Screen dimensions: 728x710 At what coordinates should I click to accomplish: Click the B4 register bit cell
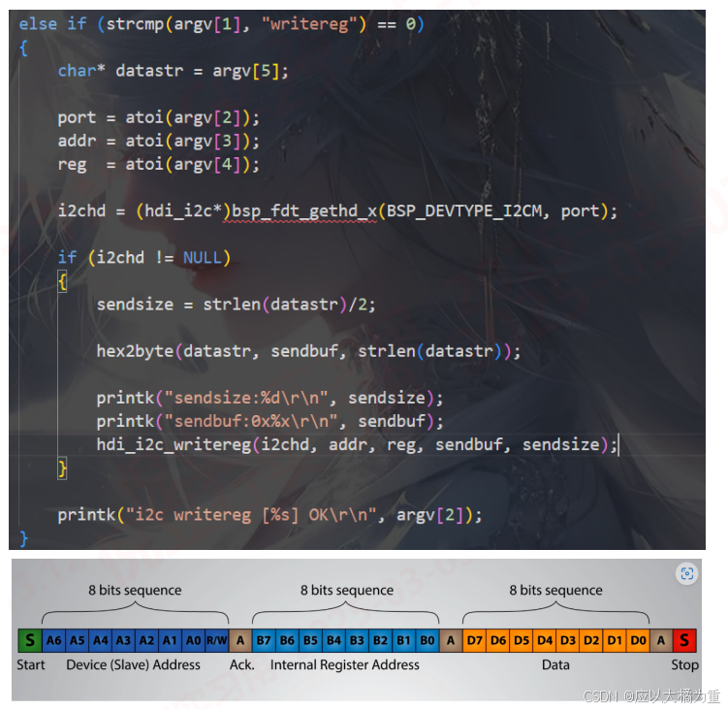tap(333, 640)
